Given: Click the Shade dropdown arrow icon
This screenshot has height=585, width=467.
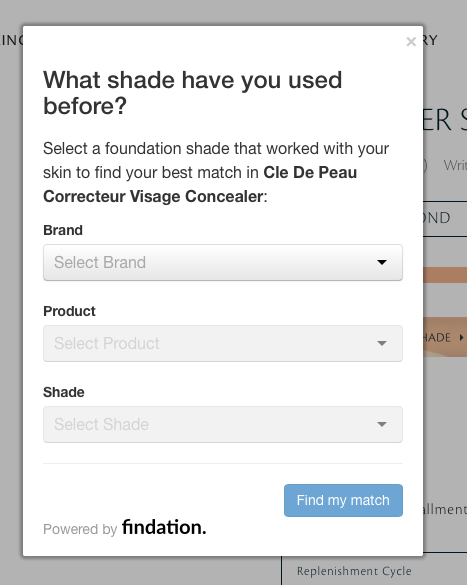Looking at the screenshot, I should pos(382,424).
